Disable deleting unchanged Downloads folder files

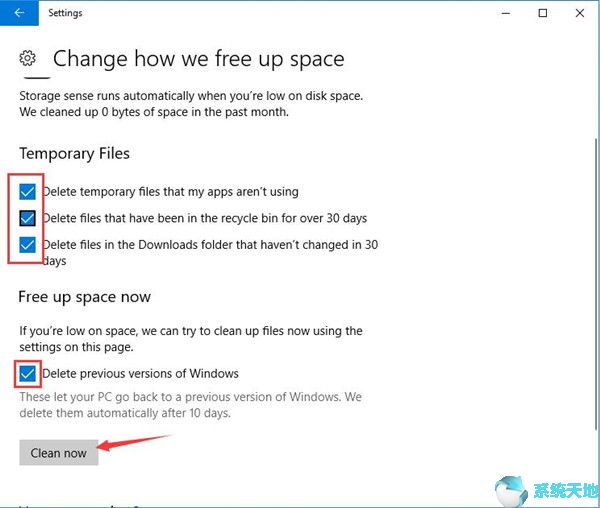click(x=28, y=244)
